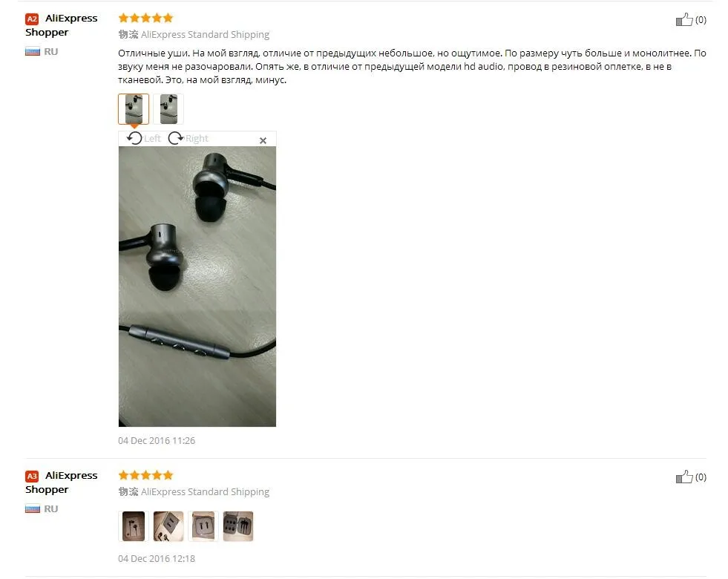This screenshot has height=579, width=728.
Task: Rotate the review photo left
Action: (143, 138)
